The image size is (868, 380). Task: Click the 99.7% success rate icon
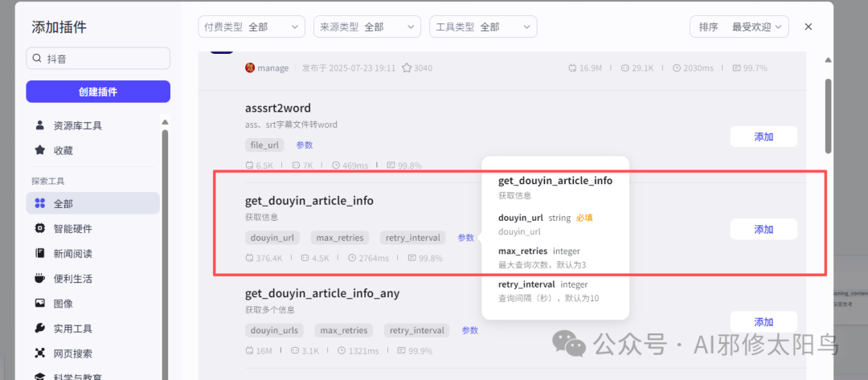pos(736,68)
